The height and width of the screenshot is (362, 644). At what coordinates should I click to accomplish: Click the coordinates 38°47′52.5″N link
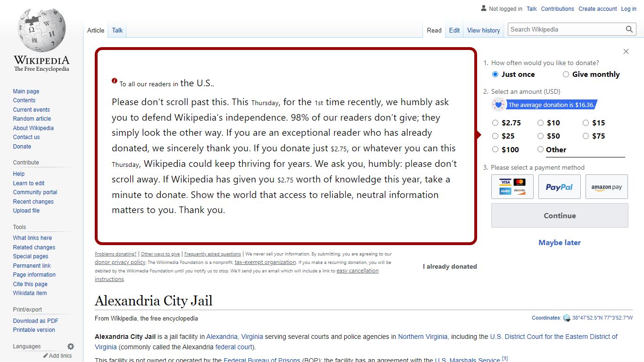(603, 318)
